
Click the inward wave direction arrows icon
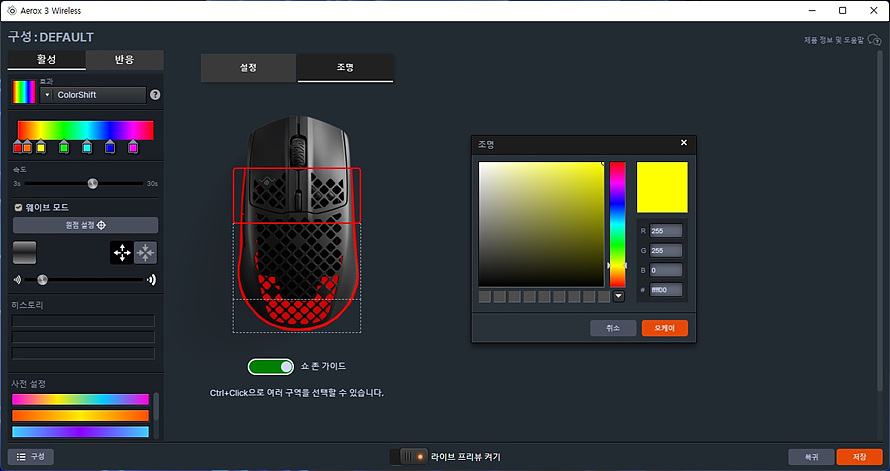point(146,253)
